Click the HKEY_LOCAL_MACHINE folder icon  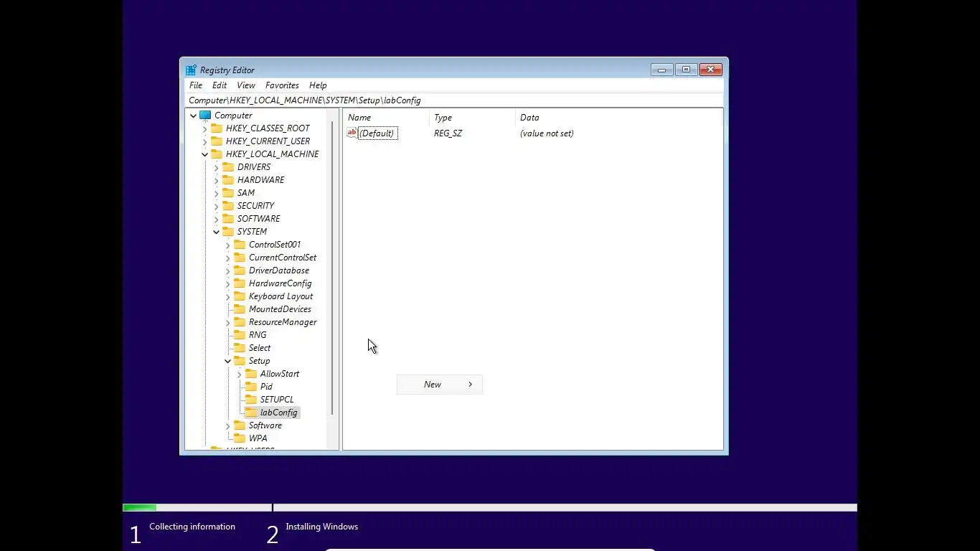[x=217, y=154]
